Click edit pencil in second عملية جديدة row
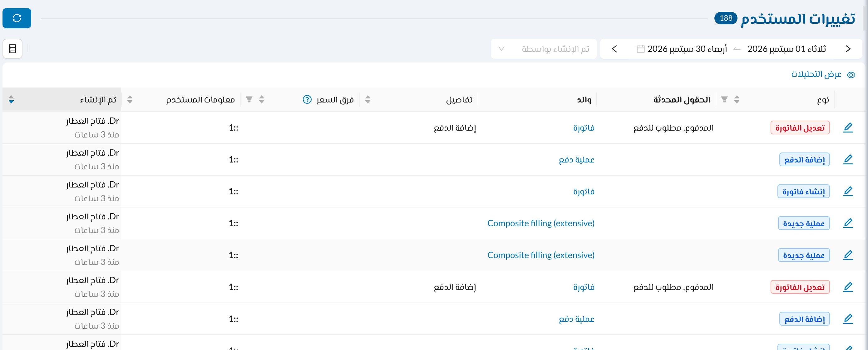The image size is (868, 350). tap(848, 255)
